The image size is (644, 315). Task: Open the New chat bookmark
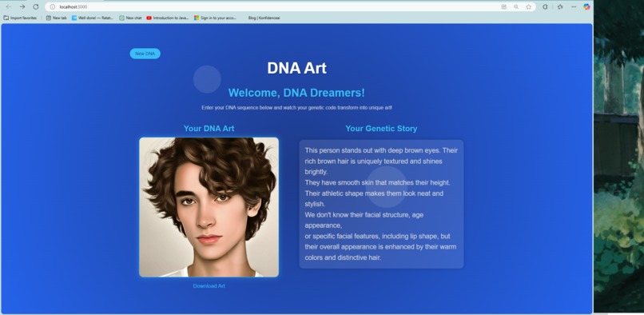[x=130, y=18]
